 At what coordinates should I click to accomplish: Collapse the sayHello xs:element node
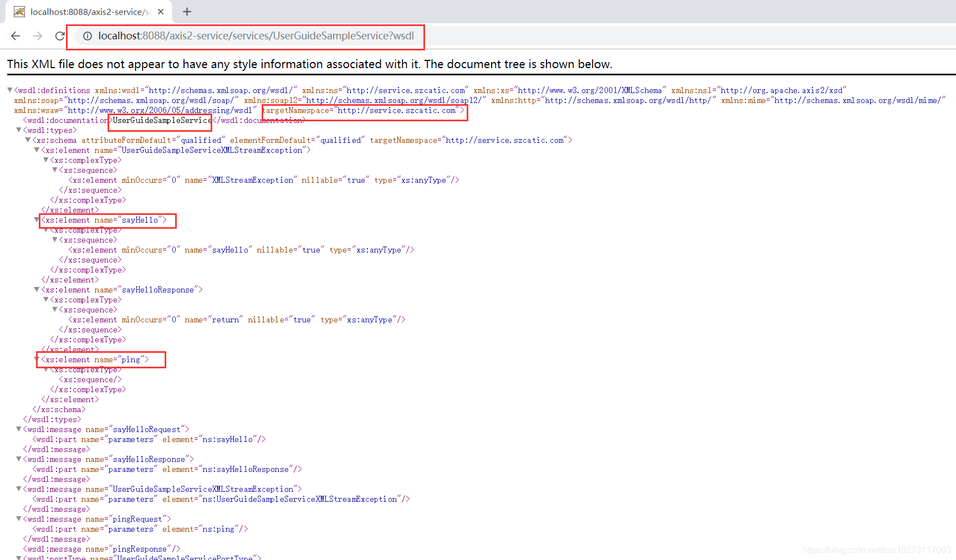(37, 219)
